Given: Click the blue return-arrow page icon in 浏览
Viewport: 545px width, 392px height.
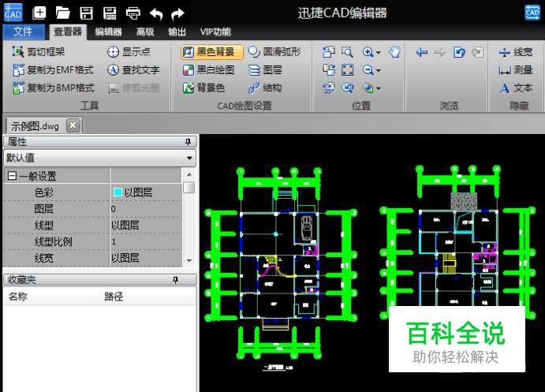Looking at the screenshot, I should [459, 52].
